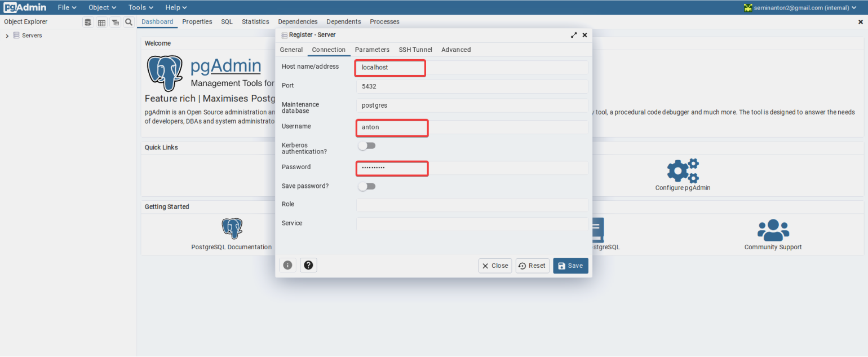Click the user avatar icon in top bar
The image size is (868, 357).
pos(748,8)
